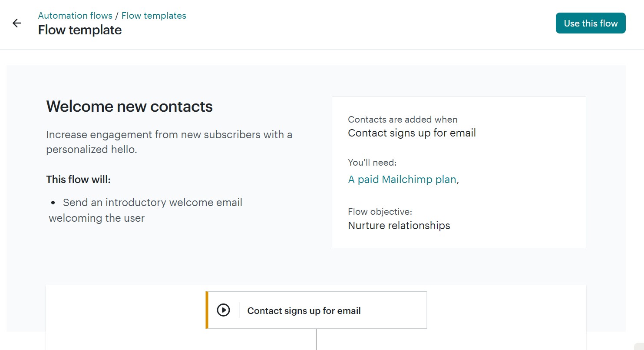This screenshot has height=350, width=644.
Task: Open the Automation flows breadcrumb
Action: pos(75,15)
